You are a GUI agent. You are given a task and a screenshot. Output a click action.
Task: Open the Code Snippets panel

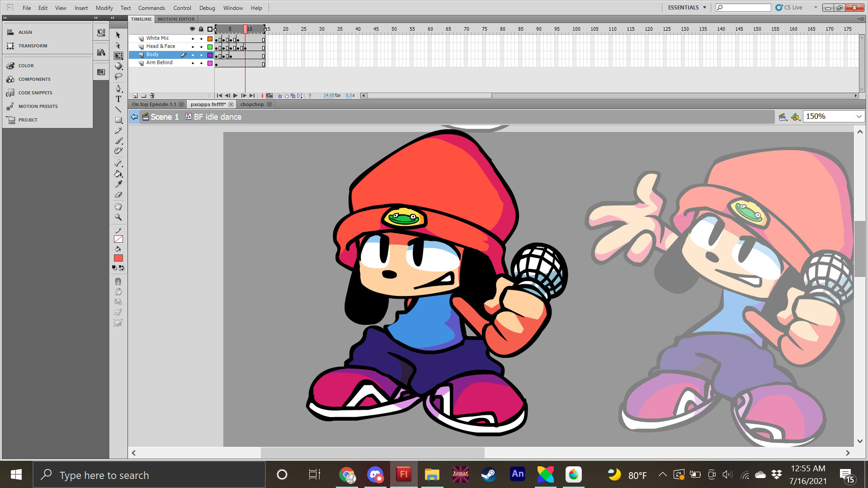pyautogui.click(x=35, y=93)
